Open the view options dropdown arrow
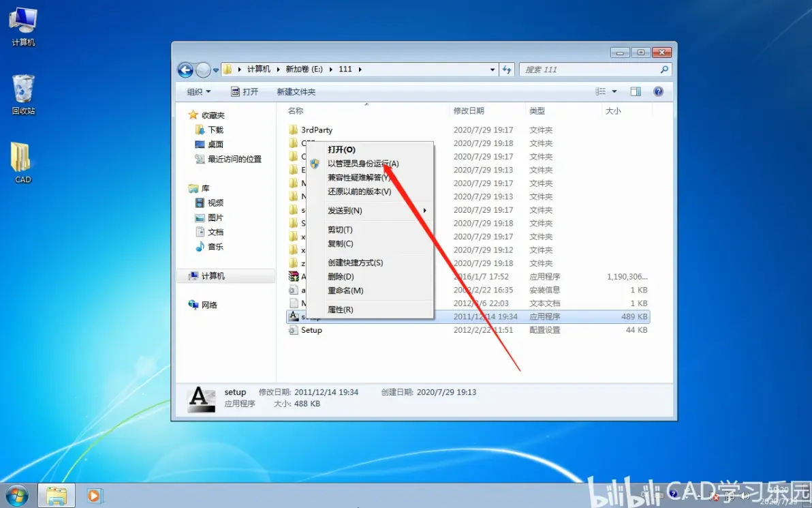The width and height of the screenshot is (812, 508). (614, 92)
